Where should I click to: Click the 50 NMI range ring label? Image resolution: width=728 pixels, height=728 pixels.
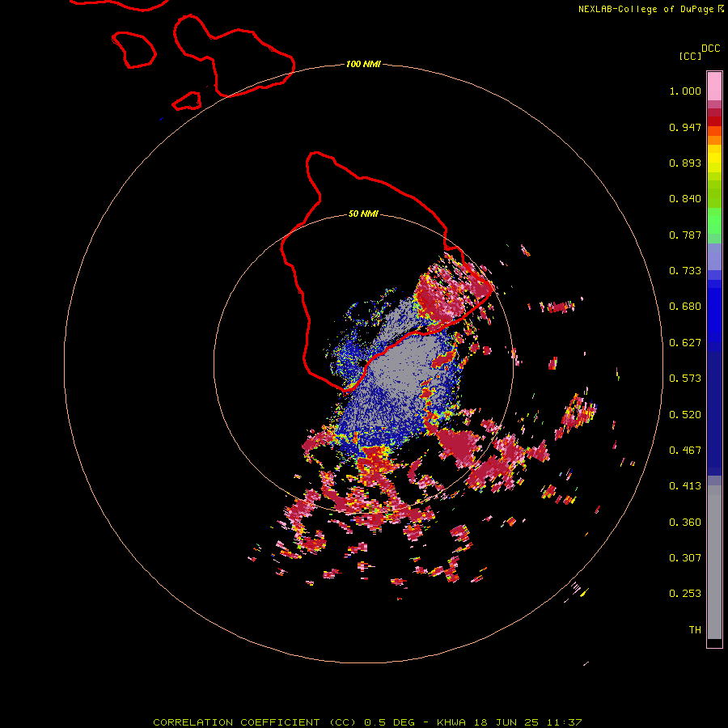point(363,214)
